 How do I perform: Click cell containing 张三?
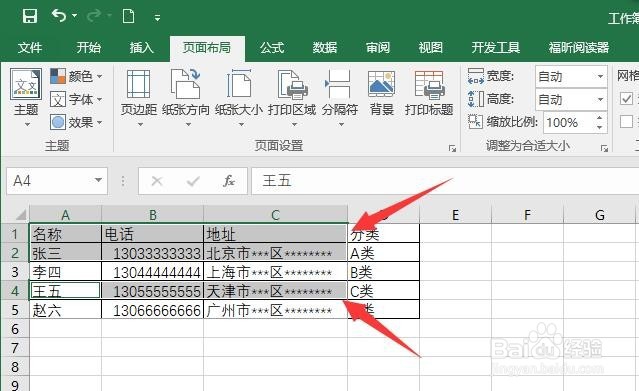tap(65, 253)
